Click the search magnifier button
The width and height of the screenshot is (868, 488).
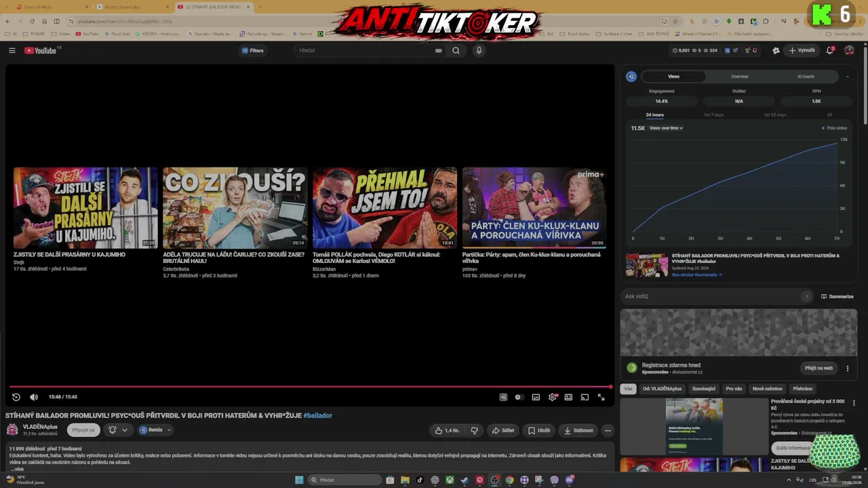click(x=456, y=50)
